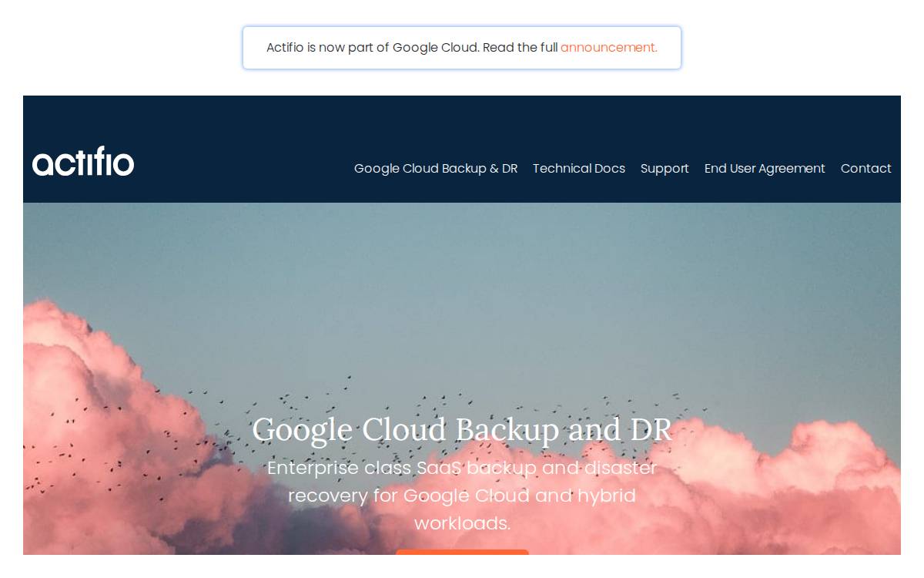Viewport: 924px width, 578px height.
Task: Click the Google Cloud Backup and DR heading
Action: tap(462, 429)
